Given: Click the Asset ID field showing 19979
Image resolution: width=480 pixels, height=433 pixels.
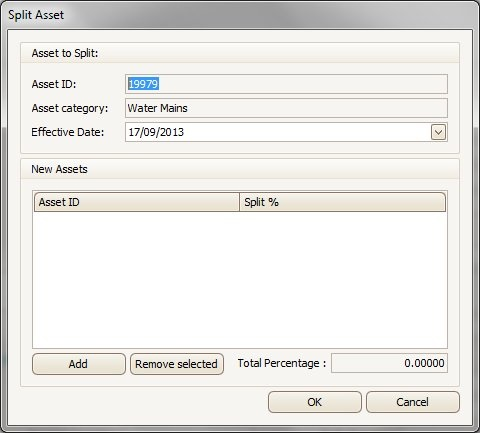Looking at the screenshot, I should click(286, 84).
